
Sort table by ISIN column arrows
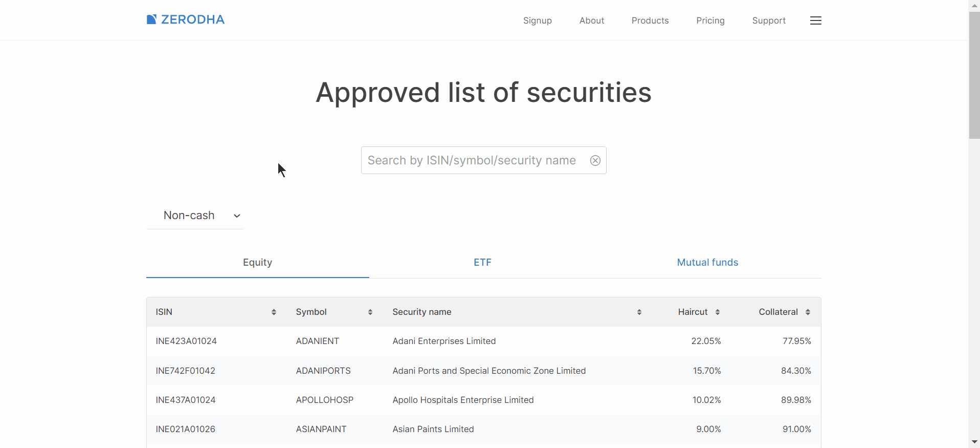[274, 312]
